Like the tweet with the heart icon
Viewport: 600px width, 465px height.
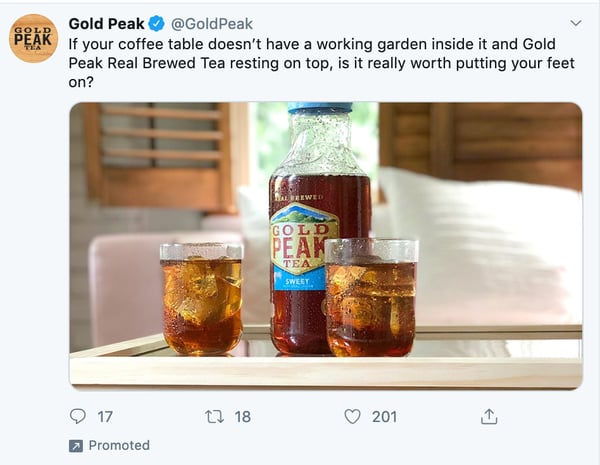coord(352,416)
